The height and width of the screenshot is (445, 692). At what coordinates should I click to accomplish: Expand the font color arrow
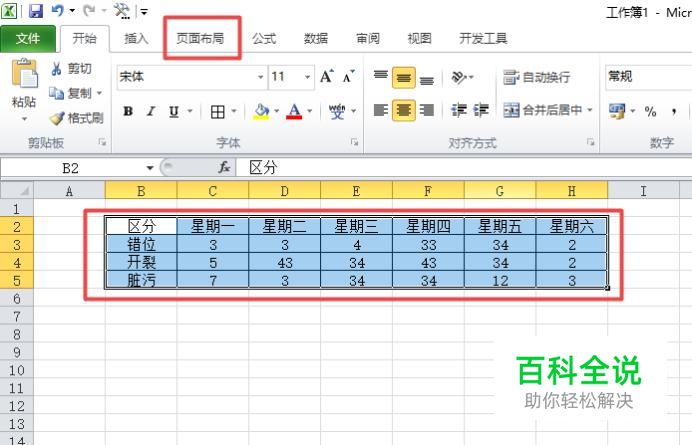(310, 111)
